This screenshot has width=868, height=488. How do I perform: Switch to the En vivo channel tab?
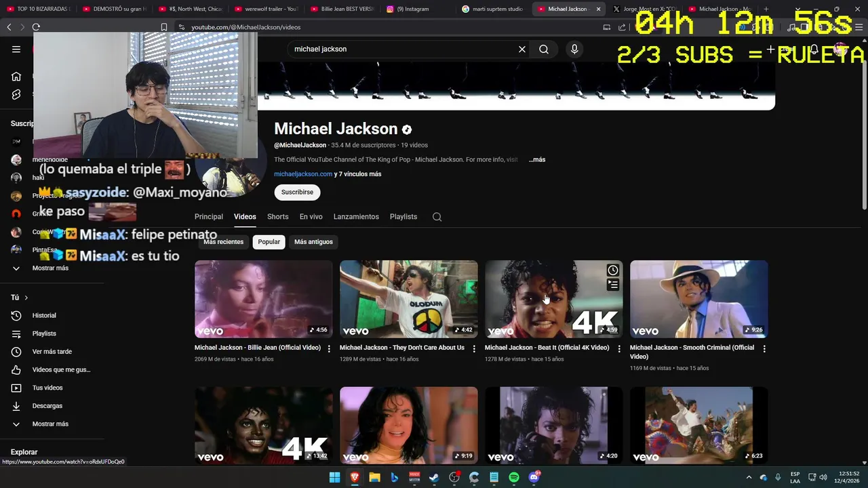click(311, 217)
